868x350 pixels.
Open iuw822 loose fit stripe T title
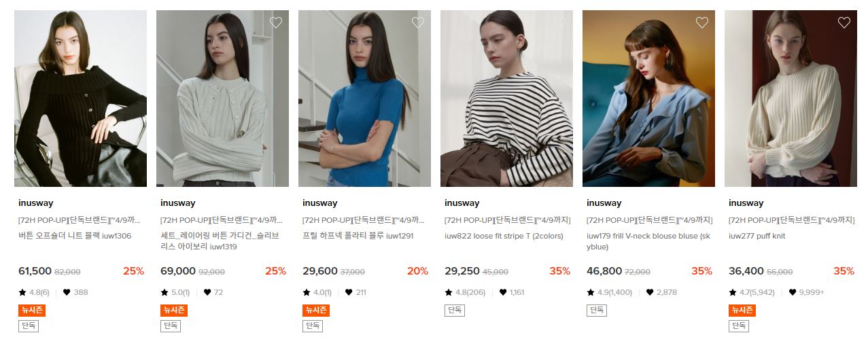tap(504, 236)
